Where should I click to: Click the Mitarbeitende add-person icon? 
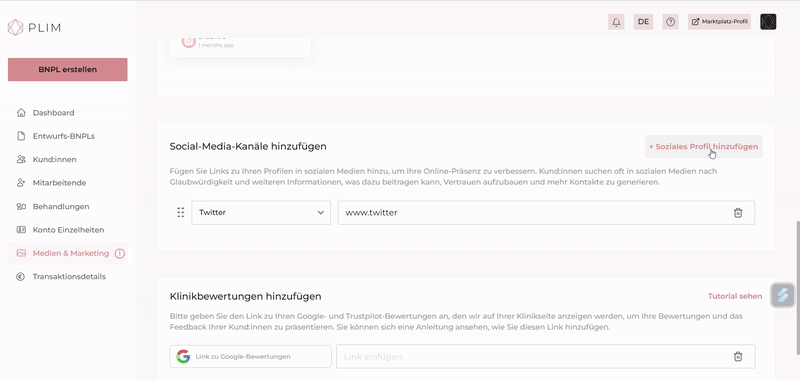pyautogui.click(x=21, y=183)
